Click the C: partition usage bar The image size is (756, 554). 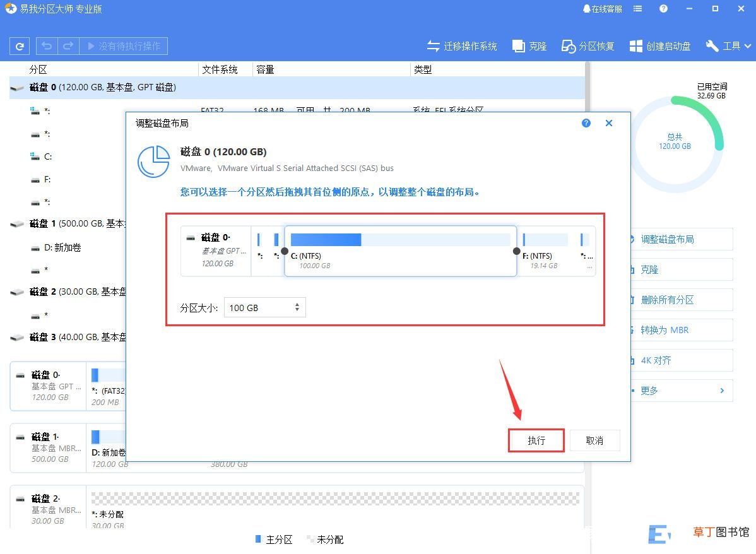[400, 240]
